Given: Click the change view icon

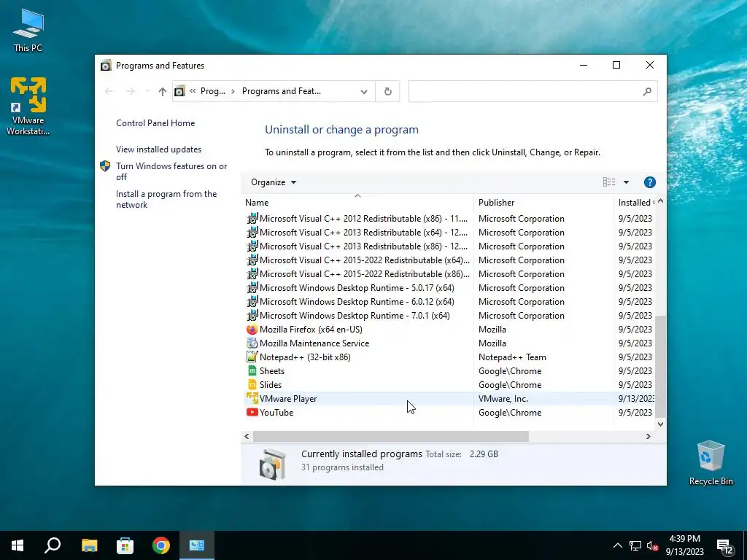Looking at the screenshot, I should (x=609, y=182).
